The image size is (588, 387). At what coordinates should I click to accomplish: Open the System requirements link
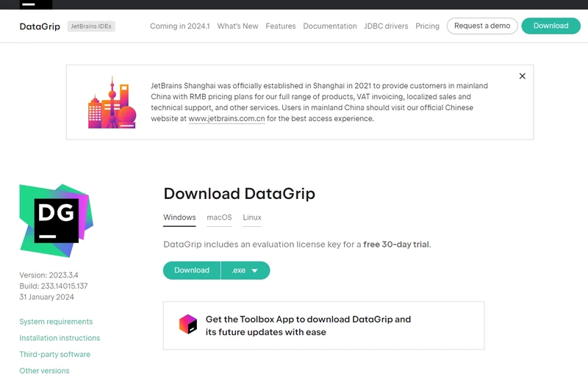pos(56,322)
